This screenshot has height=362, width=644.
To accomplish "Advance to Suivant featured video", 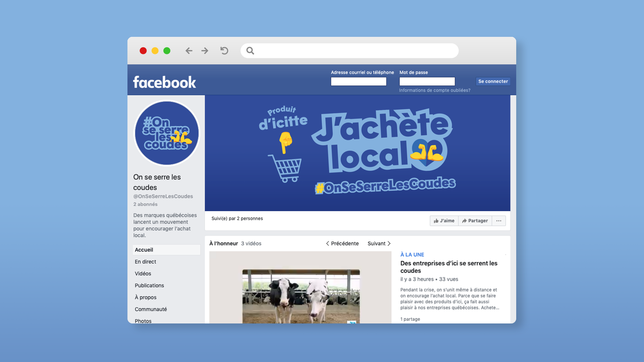I will (379, 243).
